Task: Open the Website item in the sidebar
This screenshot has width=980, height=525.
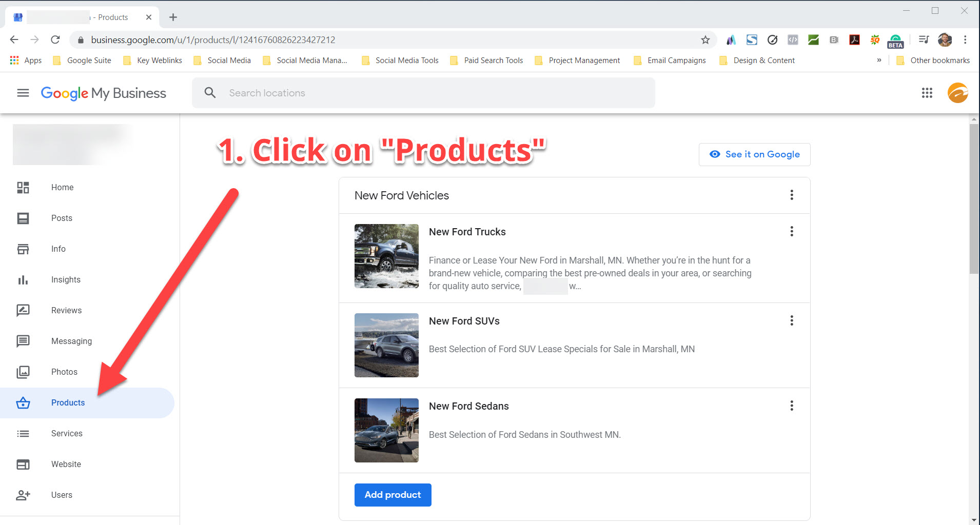Action: tap(66, 464)
